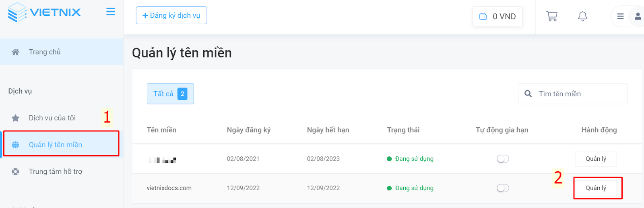Screen dimensions: 644x208
Task: Open Dịch vụ của tôi menu item
Action: (x=52, y=118)
